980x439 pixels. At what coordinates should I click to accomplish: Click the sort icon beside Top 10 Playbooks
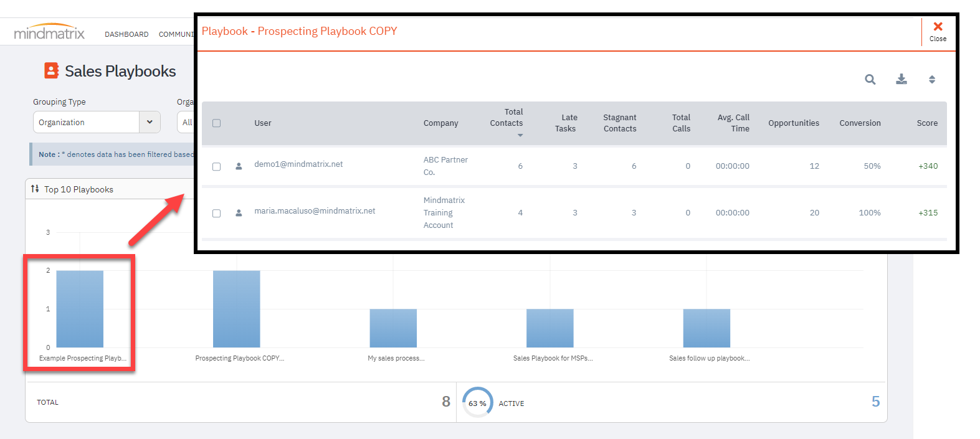click(x=35, y=189)
